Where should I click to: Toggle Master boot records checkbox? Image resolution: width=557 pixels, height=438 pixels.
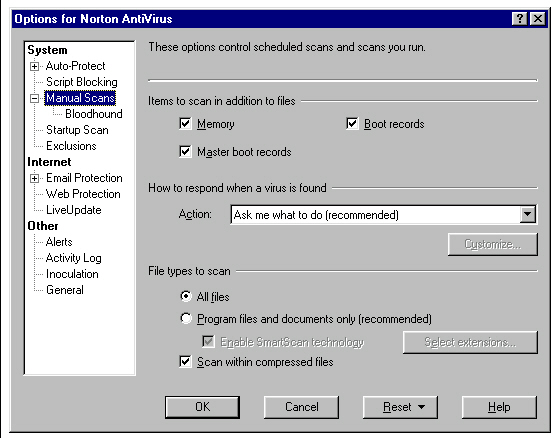(x=185, y=152)
